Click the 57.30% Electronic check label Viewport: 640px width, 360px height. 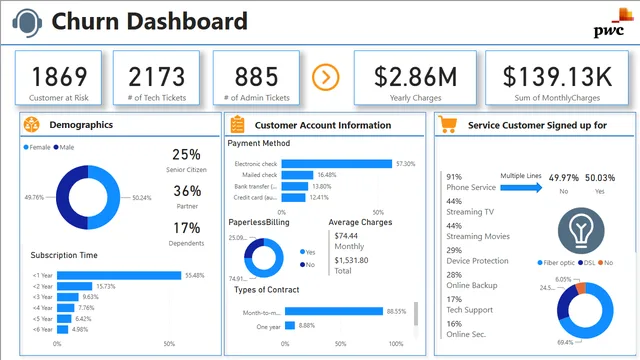pos(406,164)
